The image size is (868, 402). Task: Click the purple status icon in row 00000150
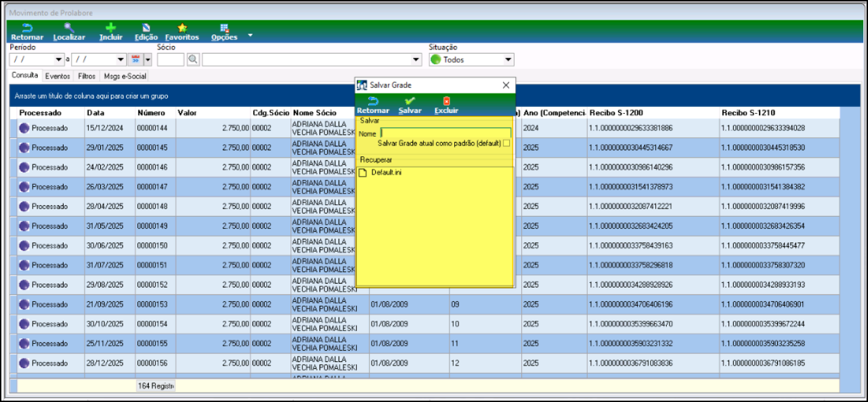click(x=24, y=246)
